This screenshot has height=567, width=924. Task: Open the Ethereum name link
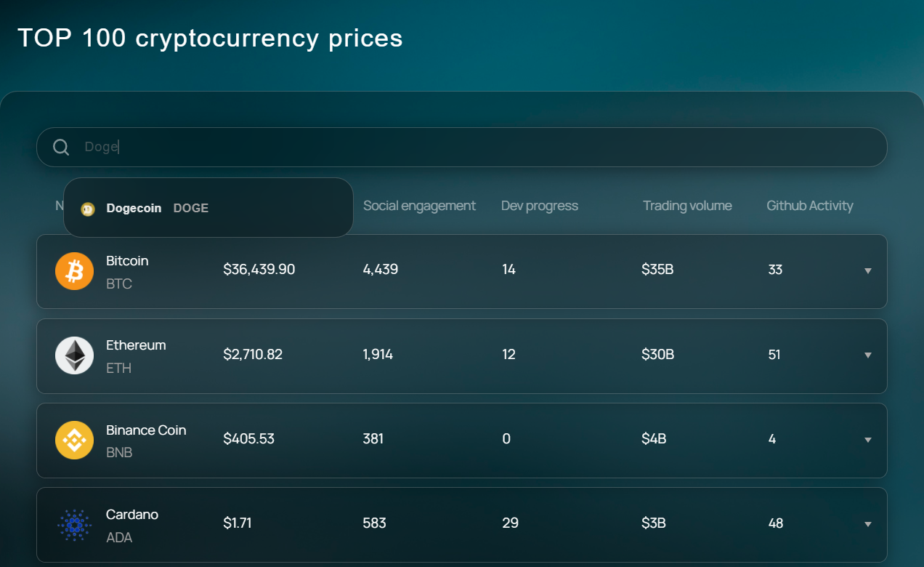point(136,345)
